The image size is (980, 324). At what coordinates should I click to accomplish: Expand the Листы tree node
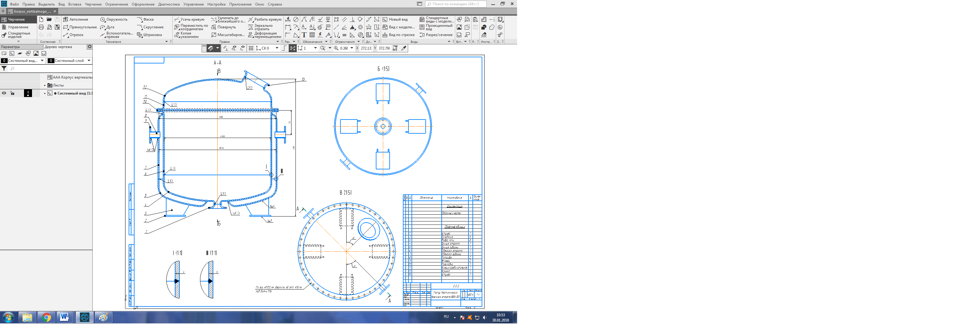[45, 86]
